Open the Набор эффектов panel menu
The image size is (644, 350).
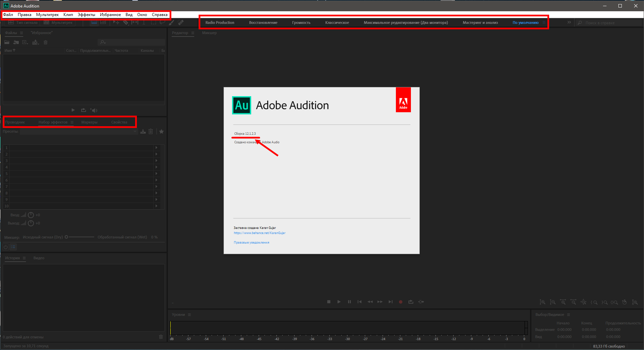coord(72,122)
